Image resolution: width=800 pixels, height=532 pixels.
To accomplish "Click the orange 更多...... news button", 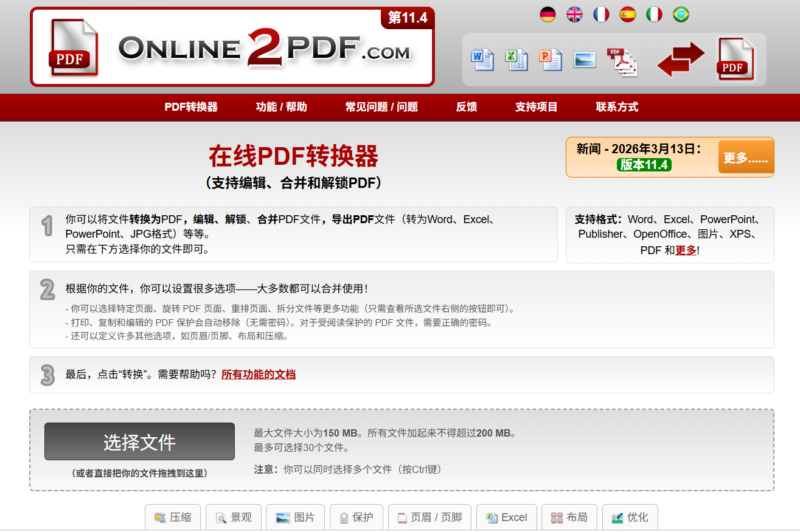I will (x=746, y=157).
